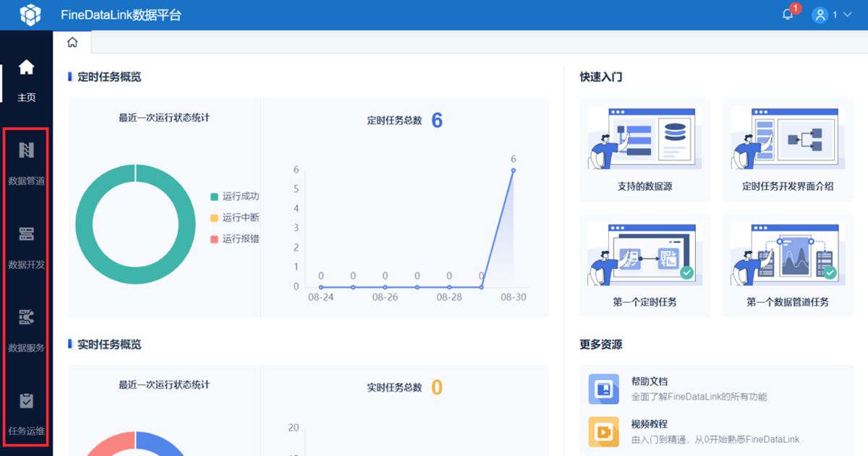Open the 第一个定时任务 guide card

pos(644,265)
